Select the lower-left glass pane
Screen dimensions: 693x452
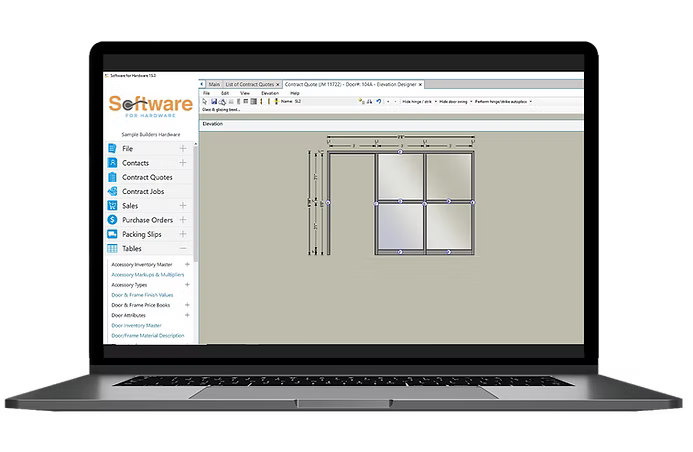(400, 227)
